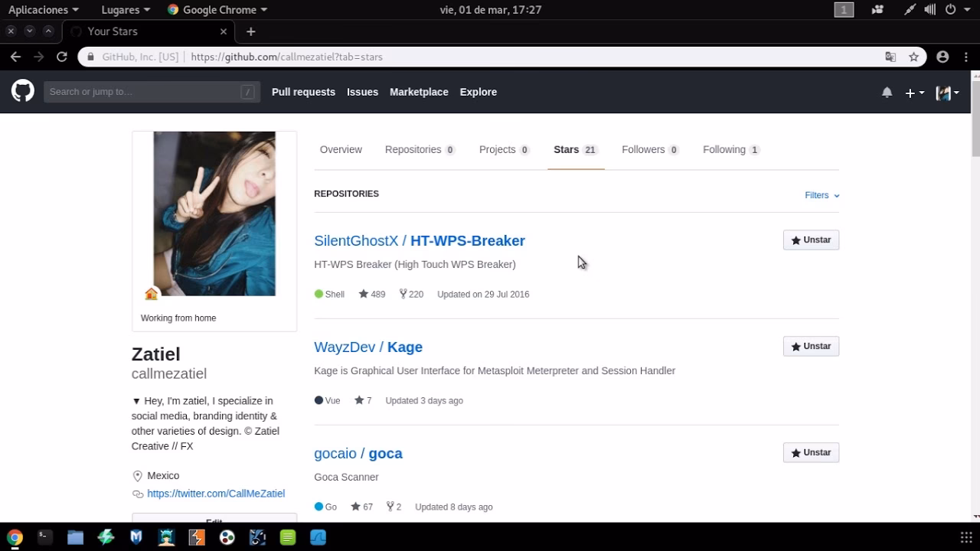Open a new browser tab
980x551 pixels.
(x=250, y=31)
